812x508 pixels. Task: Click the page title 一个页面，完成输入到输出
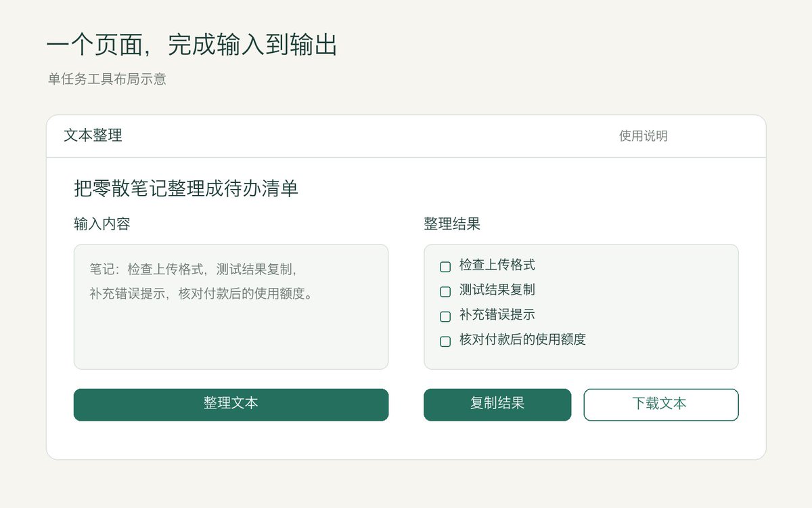click(192, 45)
